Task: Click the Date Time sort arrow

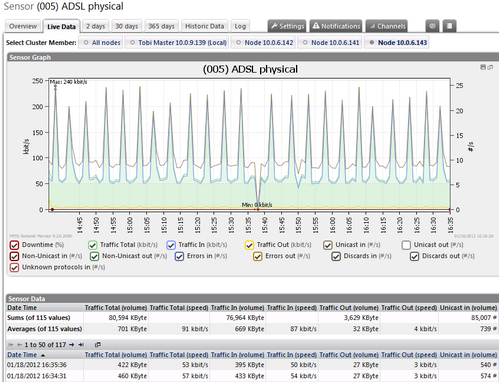Action: 43,355
